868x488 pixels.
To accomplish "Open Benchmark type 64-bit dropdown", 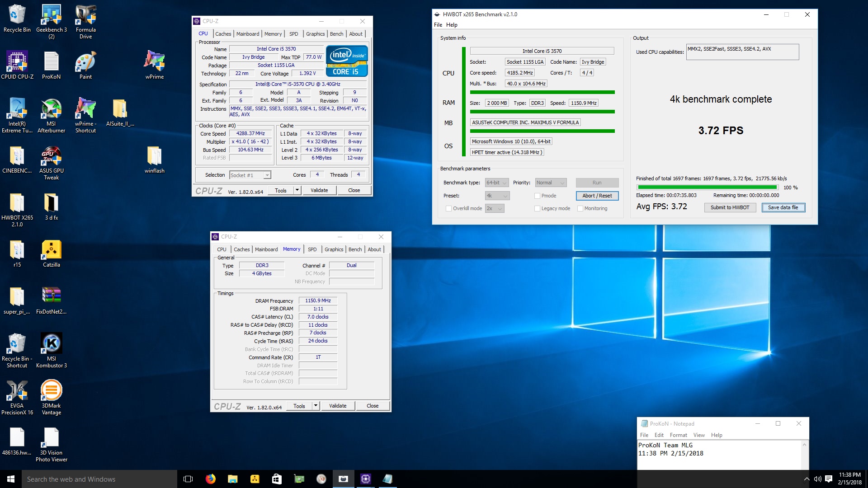I will coord(497,183).
